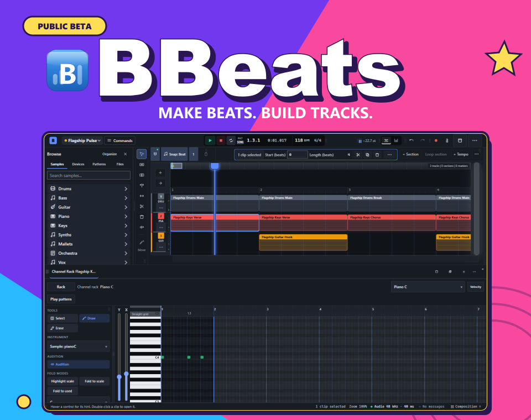Click the 118 BPM tempo value

[302, 140]
